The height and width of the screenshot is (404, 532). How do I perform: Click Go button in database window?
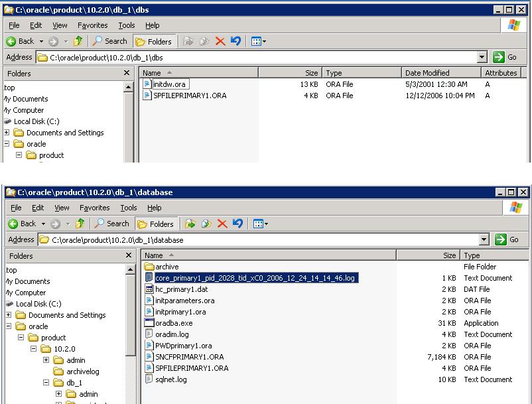pos(507,240)
